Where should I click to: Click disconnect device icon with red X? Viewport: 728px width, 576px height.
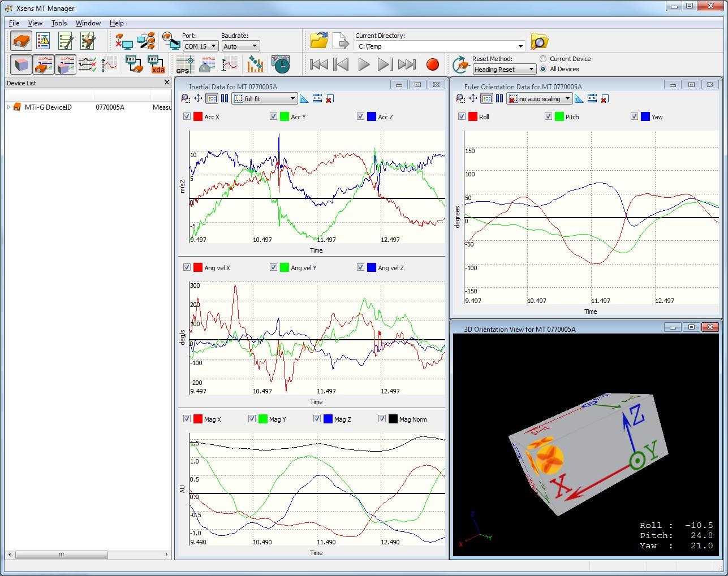[x=124, y=41]
